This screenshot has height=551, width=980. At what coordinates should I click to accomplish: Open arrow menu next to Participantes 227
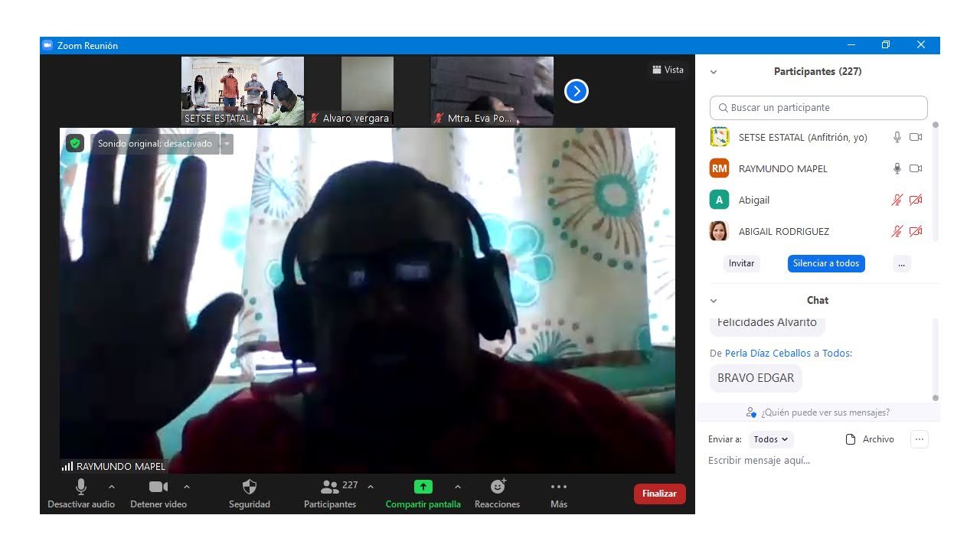point(371,487)
